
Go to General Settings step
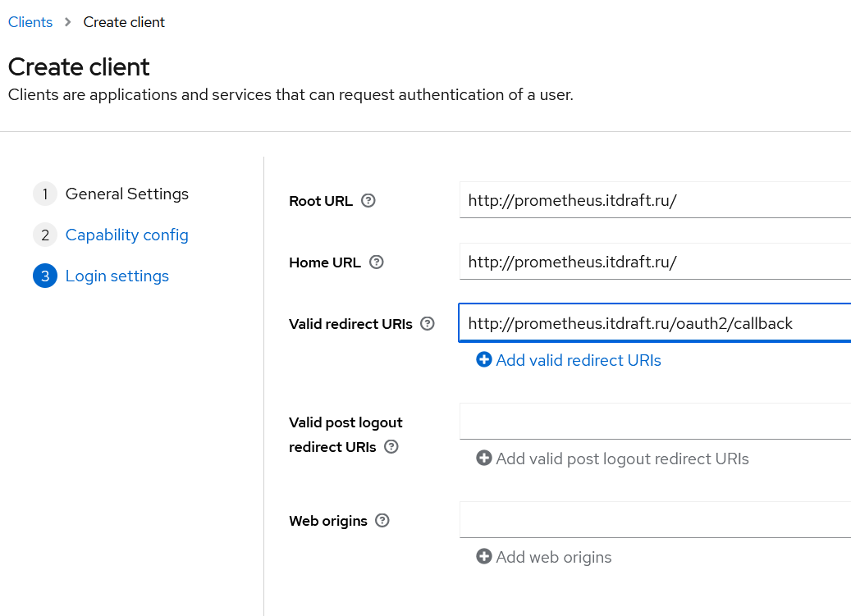[126, 194]
